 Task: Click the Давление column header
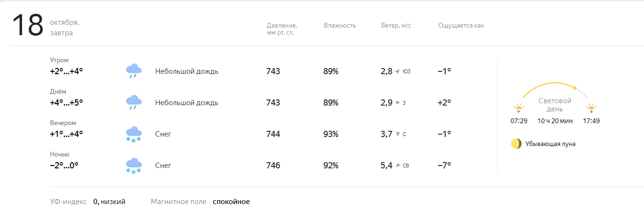(x=282, y=29)
